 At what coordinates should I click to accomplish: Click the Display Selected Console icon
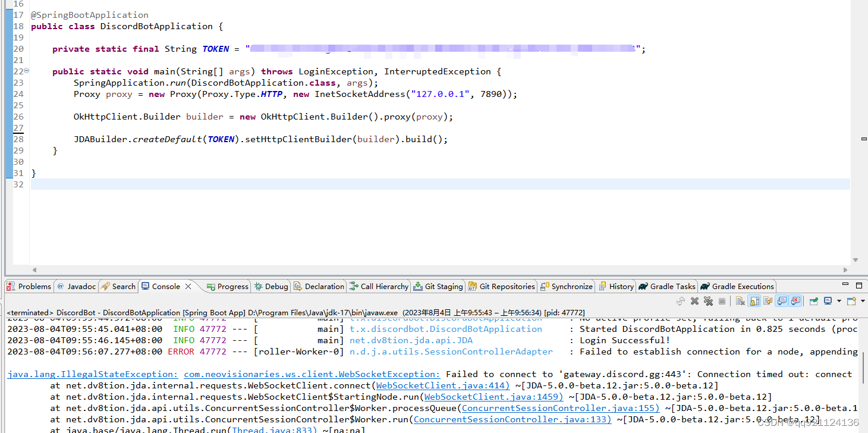[x=829, y=300]
